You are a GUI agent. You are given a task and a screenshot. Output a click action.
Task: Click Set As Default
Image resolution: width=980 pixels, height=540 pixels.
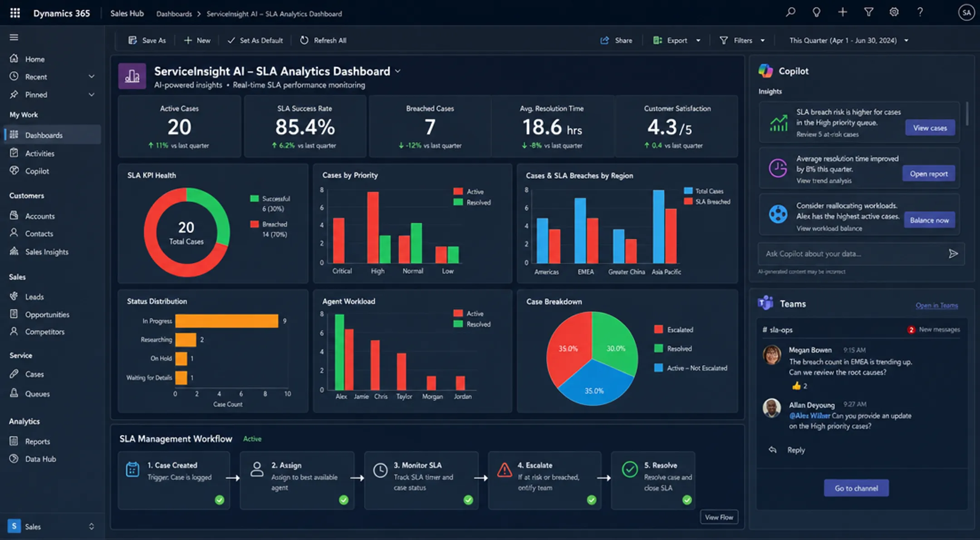tap(255, 40)
